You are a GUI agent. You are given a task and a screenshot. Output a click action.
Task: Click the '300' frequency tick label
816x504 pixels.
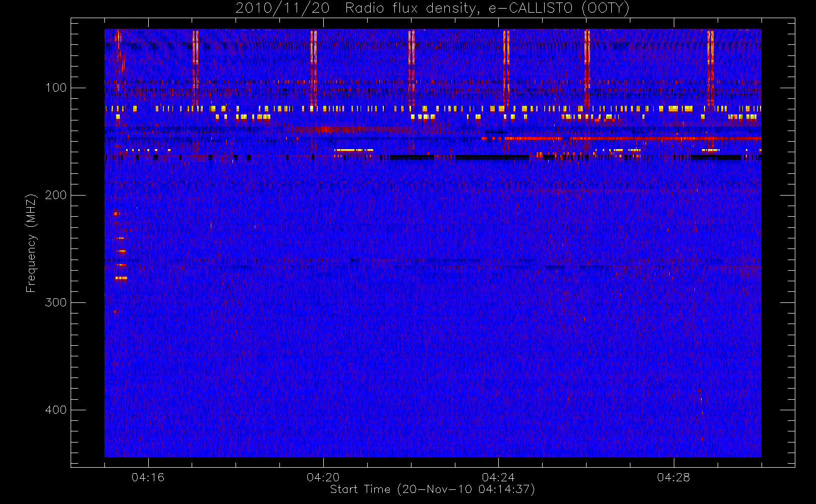tap(56, 302)
